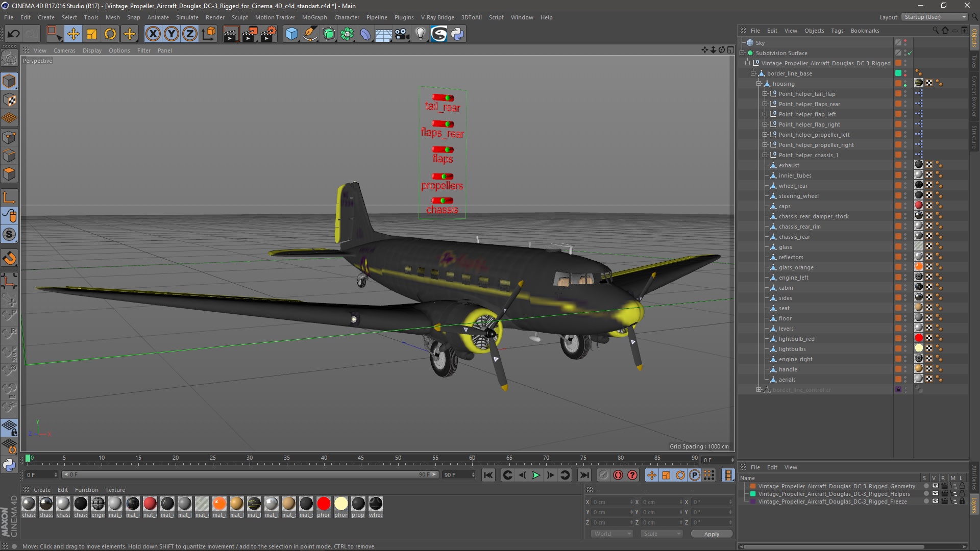The image size is (980, 551).
Task: Expand Point_helper_tail_flap node
Action: coord(765,94)
